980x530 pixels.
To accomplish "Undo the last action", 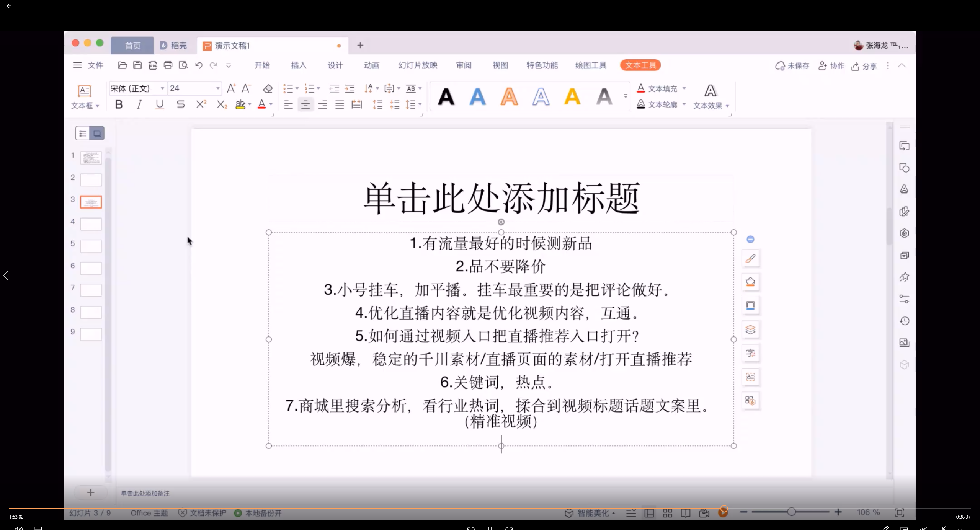I will (198, 65).
